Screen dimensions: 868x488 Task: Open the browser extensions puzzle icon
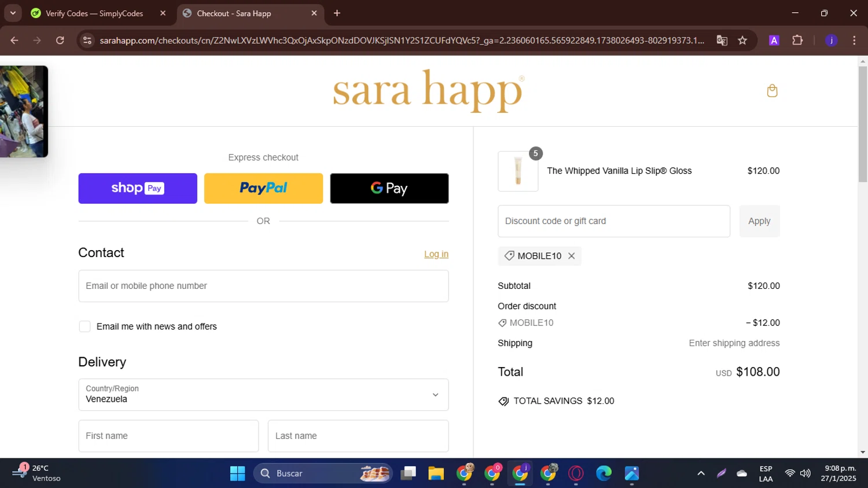[x=797, y=41]
